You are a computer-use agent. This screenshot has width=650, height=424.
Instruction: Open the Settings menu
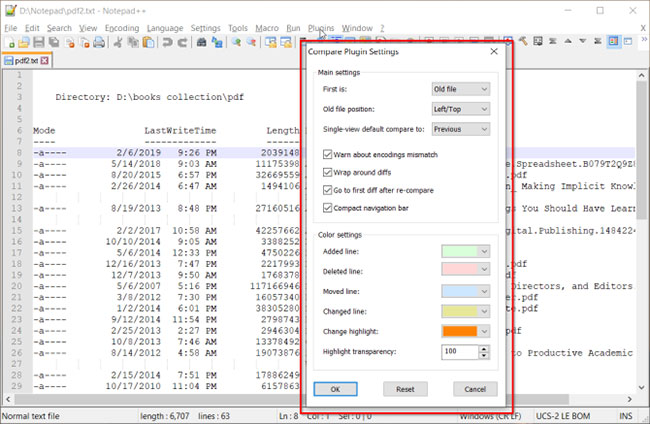tap(206, 28)
